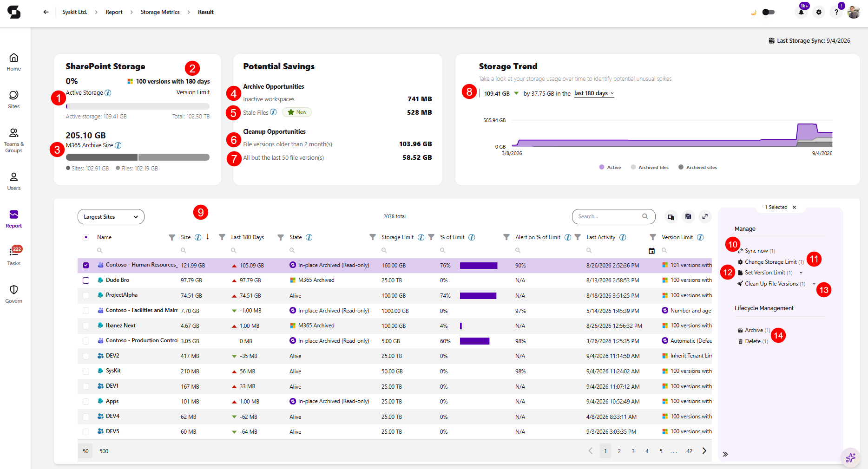Screen dimensions: 868x469
Task: Toggle the select-all rows checkbox
Action: pos(86,237)
